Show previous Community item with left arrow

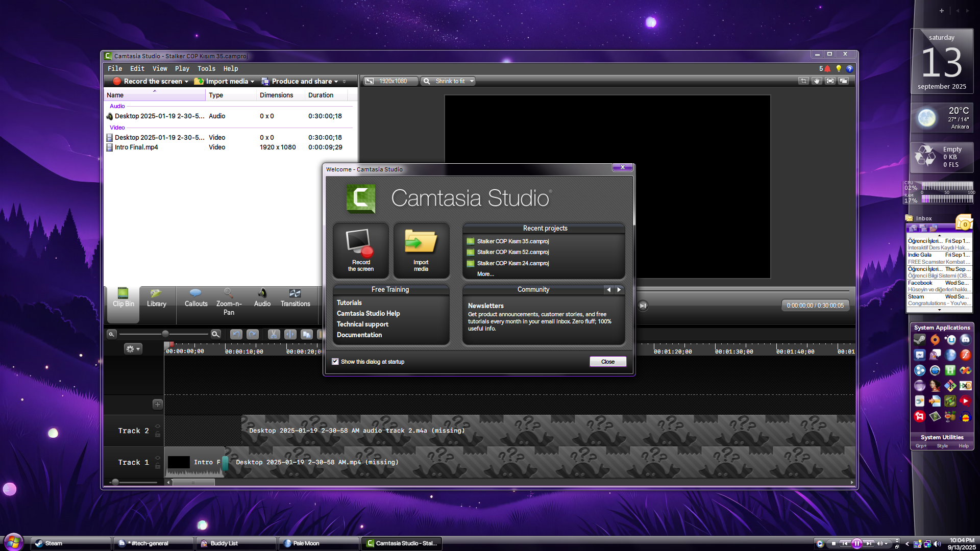608,290
